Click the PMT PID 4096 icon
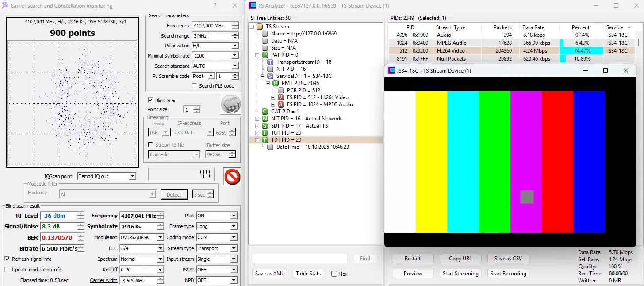Screen dimensions: 644x286 (x=275, y=83)
